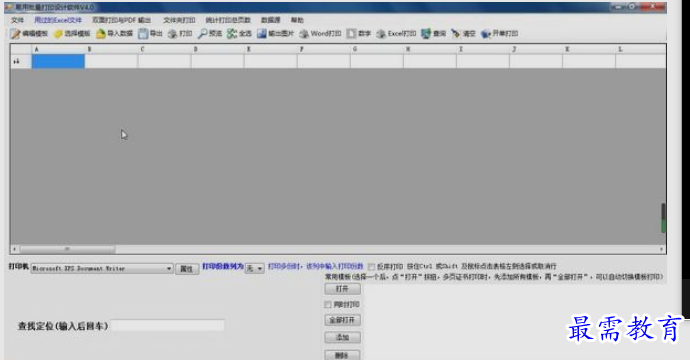Click the 开单打印 toolbar icon
This screenshot has height=360, width=690.
tap(486, 34)
